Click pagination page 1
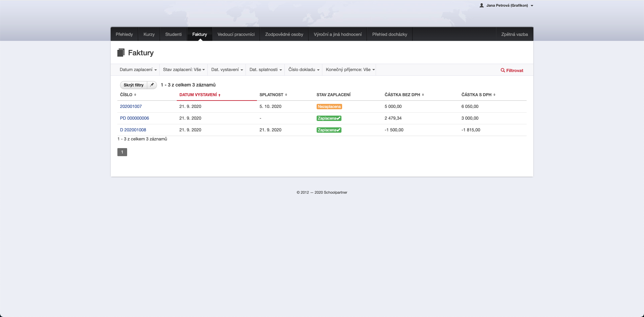 pyautogui.click(x=122, y=152)
